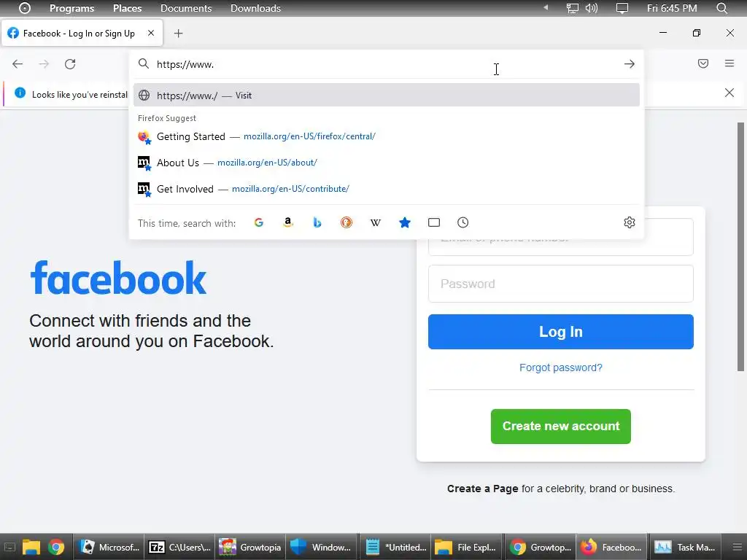Open Getting Started suggestion
The image size is (747, 560).
[x=387, y=136]
